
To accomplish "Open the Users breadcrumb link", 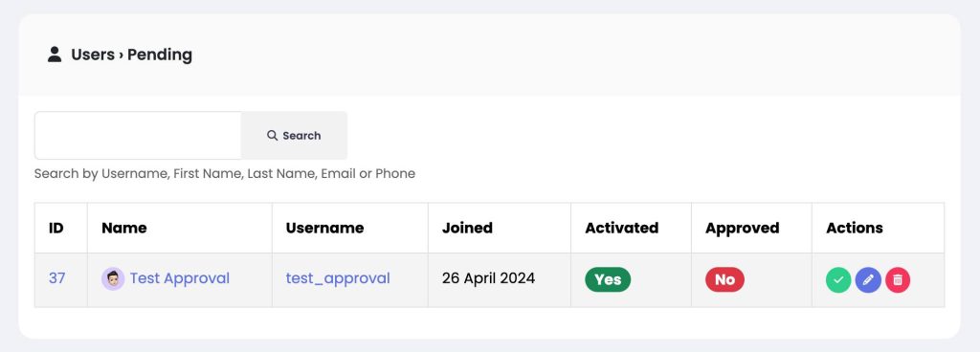I will pyautogui.click(x=93, y=55).
